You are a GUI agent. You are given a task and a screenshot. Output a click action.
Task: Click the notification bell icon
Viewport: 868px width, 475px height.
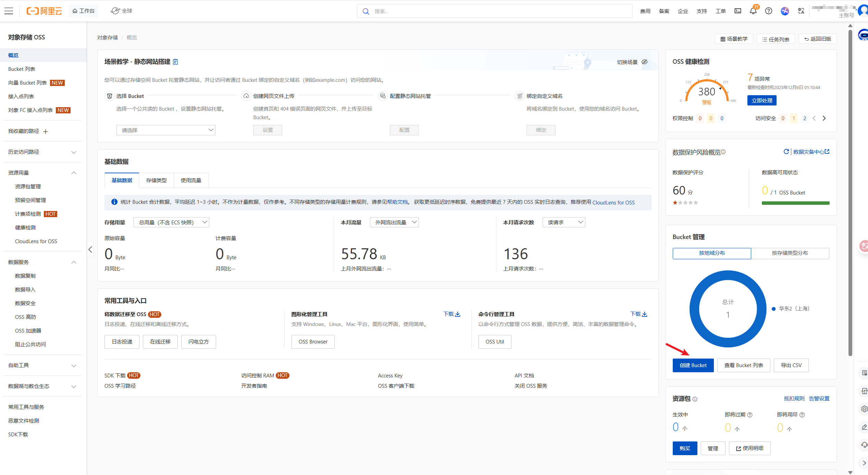tap(753, 11)
